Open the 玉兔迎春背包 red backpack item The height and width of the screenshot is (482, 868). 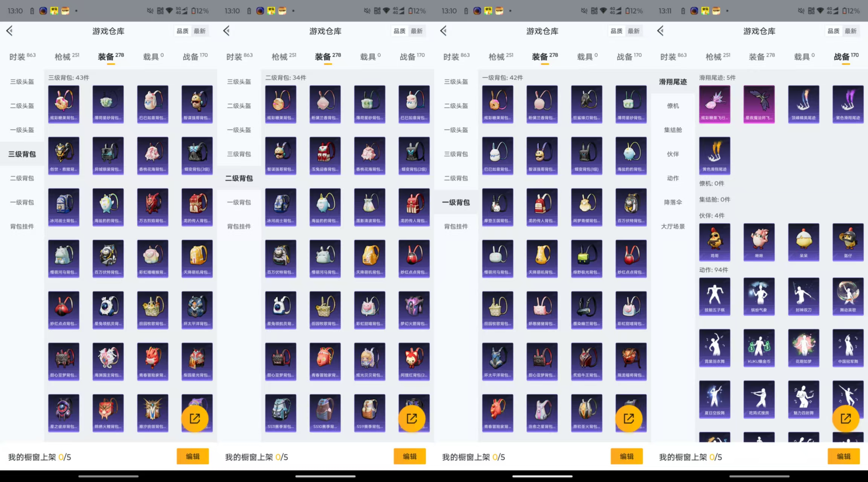pyautogui.click(x=325, y=155)
